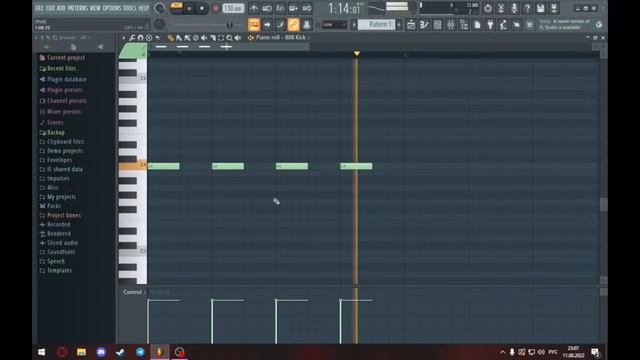Select the dashed-square Select tool
The height and width of the screenshot is (360, 640).
click(x=221, y=38)
